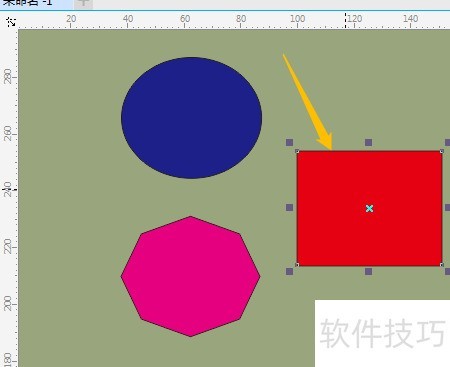
Task: Click the top-left selection handle of the red rectangle
Action: (289, 143)
